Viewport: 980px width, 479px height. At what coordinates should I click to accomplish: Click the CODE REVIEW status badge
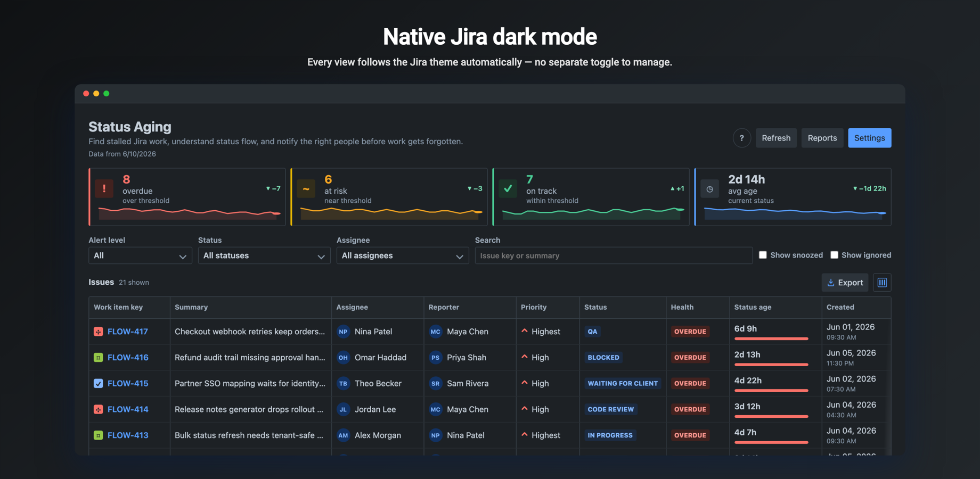coord(611,409)
